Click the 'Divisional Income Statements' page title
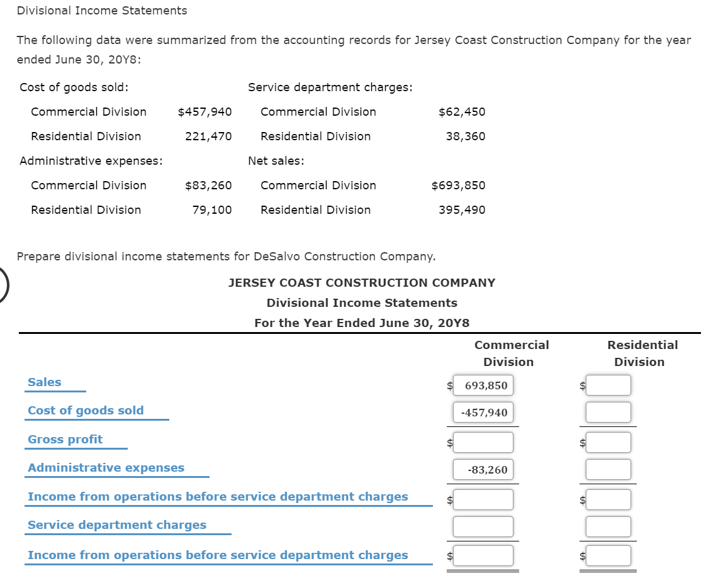The image size is (706, 588). [x=102, y=11]
